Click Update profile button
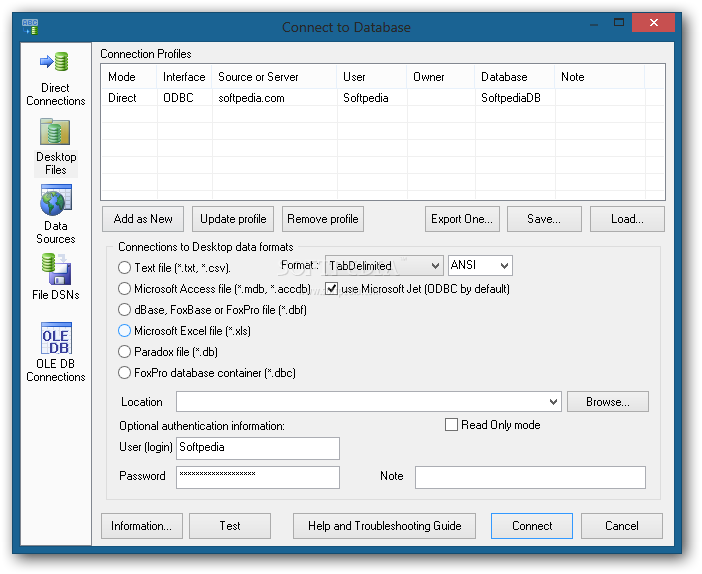This screenshot has width=702, height=574. tap(233, 219)
